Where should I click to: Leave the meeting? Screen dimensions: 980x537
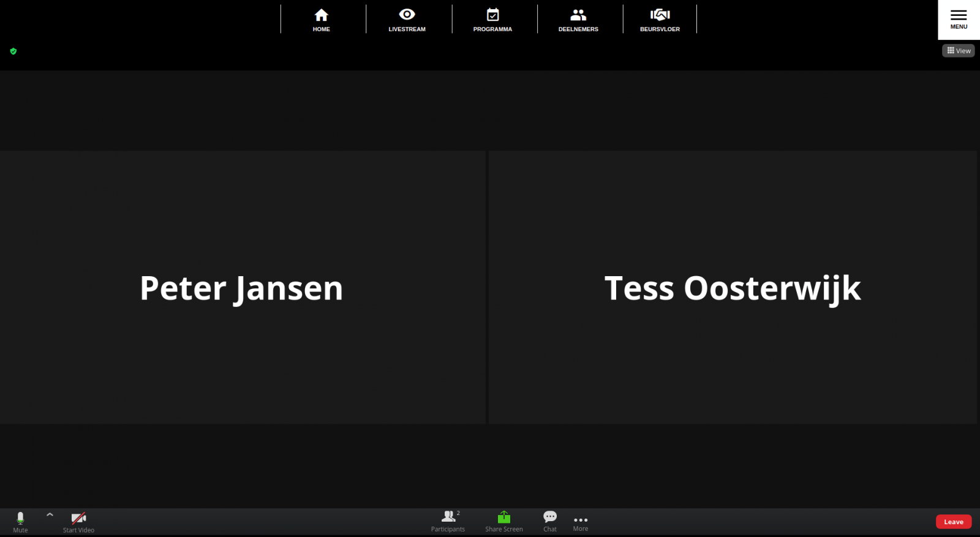tap(954, 522)
